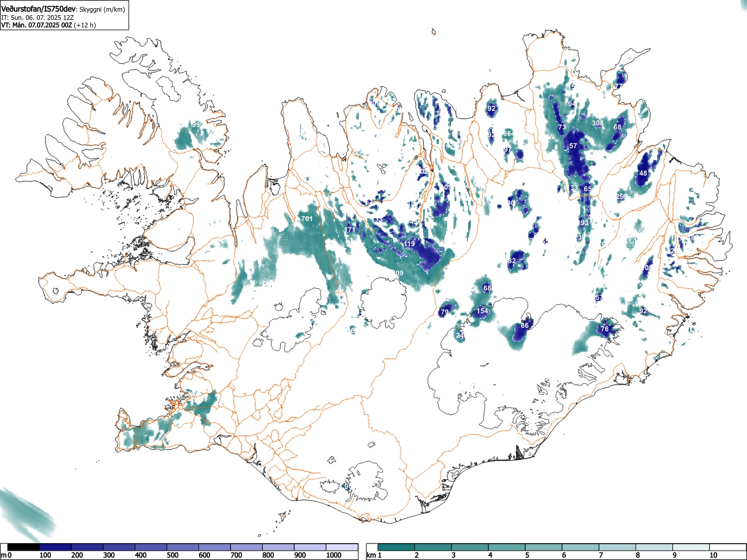Click the "500" tick in meter legend
Screen dimensions: 747x560
click(x=172, y=555)
